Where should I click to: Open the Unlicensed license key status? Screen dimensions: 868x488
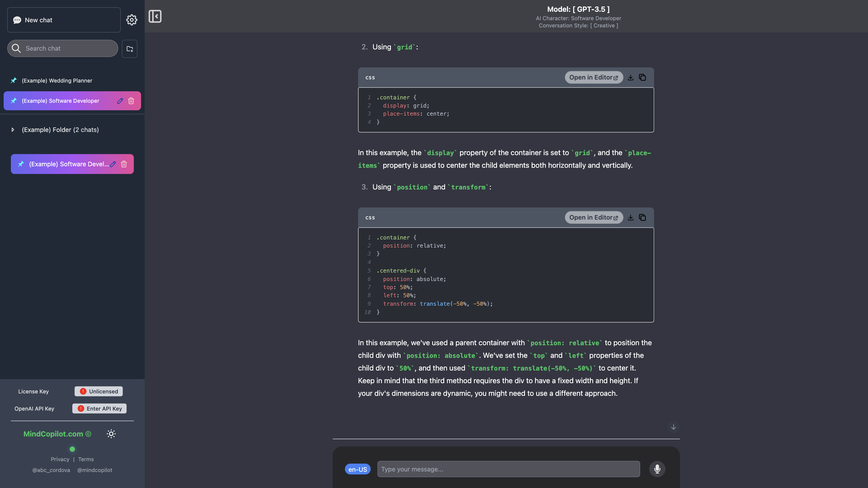point(98,391)
